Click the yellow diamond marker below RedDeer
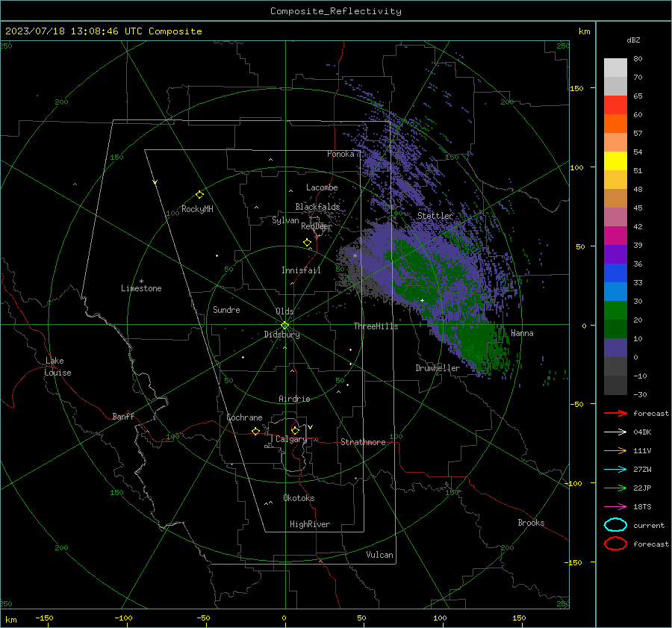The image size is (672, 628). point(307,243)
